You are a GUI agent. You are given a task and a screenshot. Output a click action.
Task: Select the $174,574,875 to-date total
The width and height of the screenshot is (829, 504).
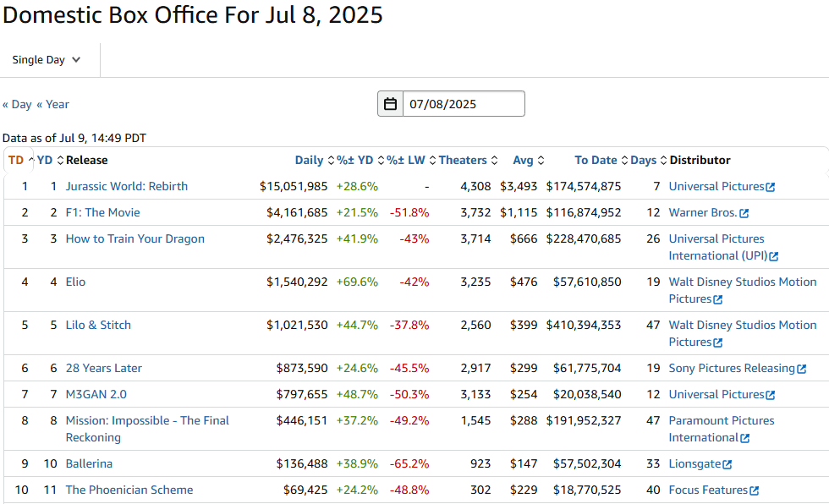[x=584, y=187]
